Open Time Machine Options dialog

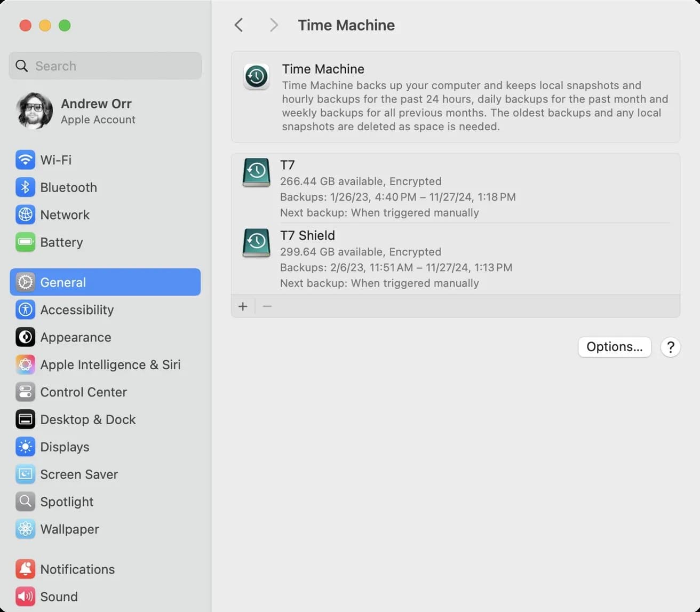[x=615, y=347]
